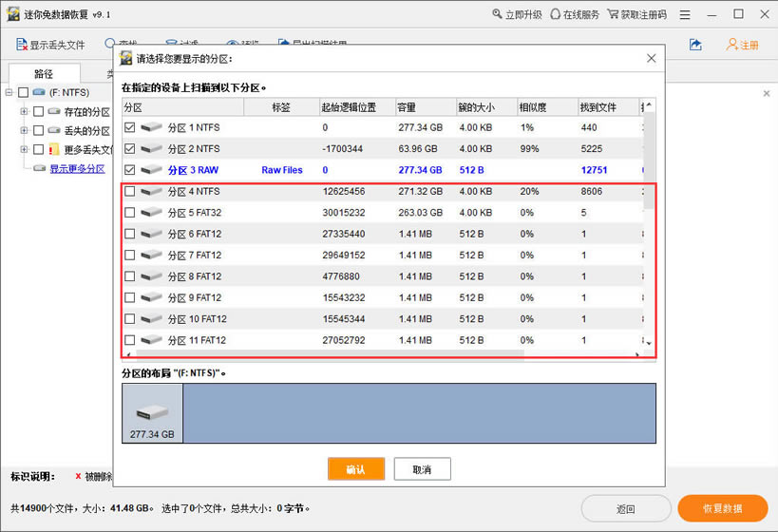Click the 立即升级 upgrade icon
Screen dimensions: 778x532
[499, 14]
